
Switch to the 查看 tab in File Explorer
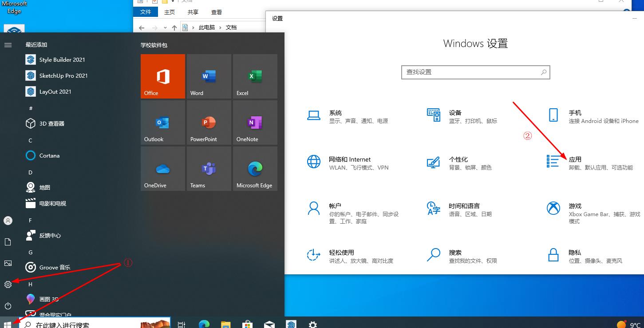(217, 12)
